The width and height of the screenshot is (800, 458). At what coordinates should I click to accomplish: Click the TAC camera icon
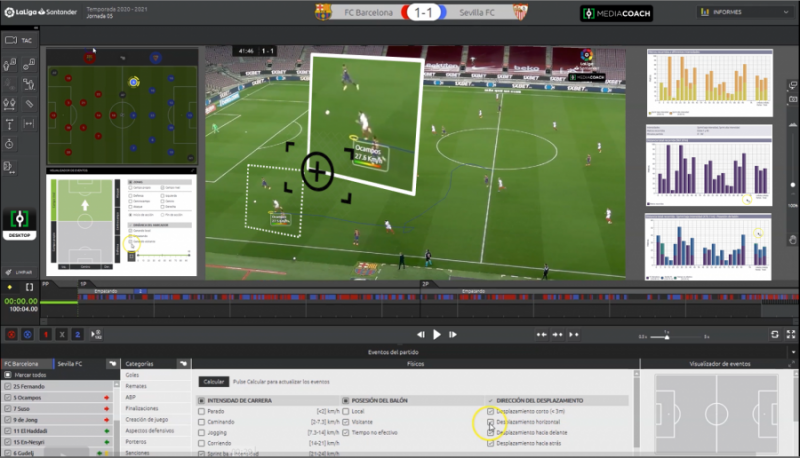click(11, 40)
